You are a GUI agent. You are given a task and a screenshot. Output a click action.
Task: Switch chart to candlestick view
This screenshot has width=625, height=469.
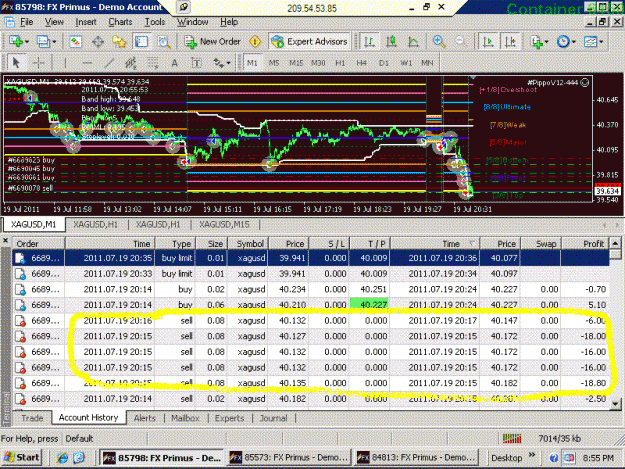point(391,41)
